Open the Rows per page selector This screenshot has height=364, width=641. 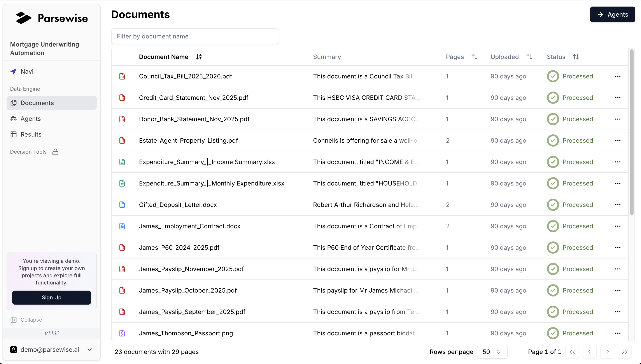pyautogui.click(x=492, y=352)
